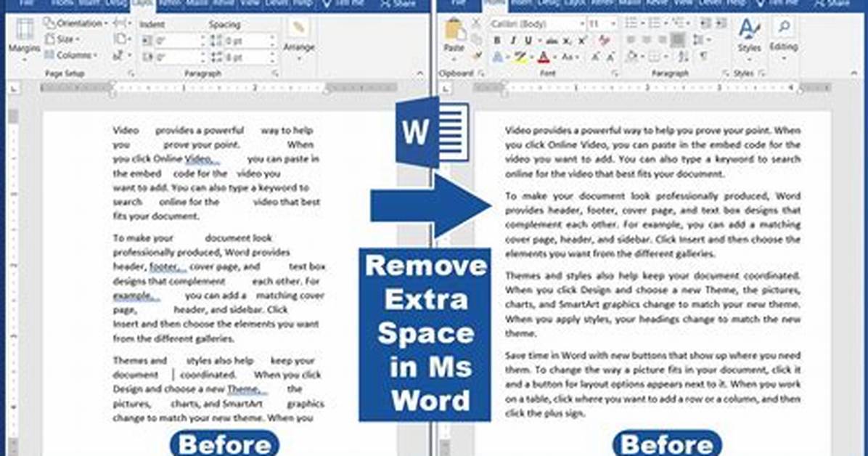Click Share in the right window
The height and width of the screenshot is (456, 868).
(832, 4)
